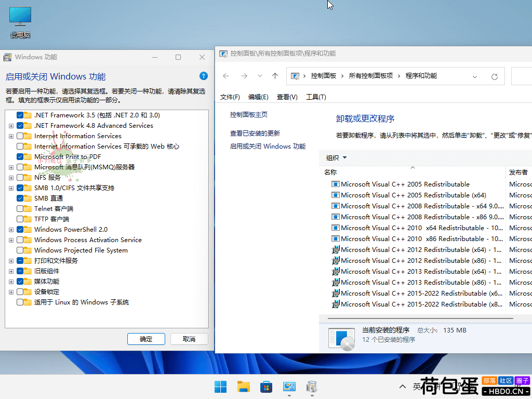This screenshot has width=532, height=399.
Task: Open 控制面板主页 link
Action: click(x=249, y=115)
